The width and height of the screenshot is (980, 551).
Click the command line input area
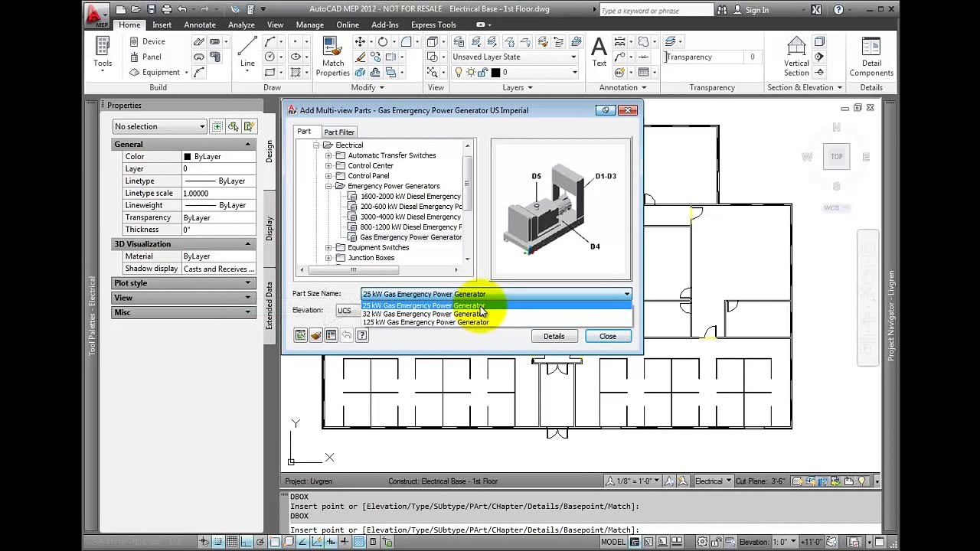(580, 530)
